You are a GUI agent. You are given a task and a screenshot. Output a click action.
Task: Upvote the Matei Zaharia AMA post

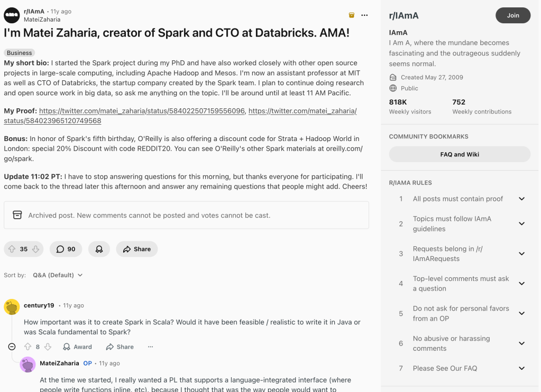click(x=12, y=249)
